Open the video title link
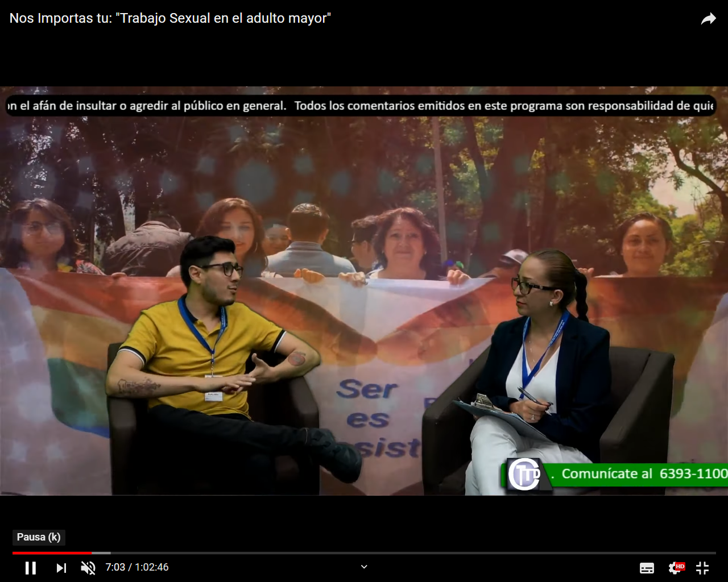This screenshot has width=728, height=582. [x=169, y=18]
